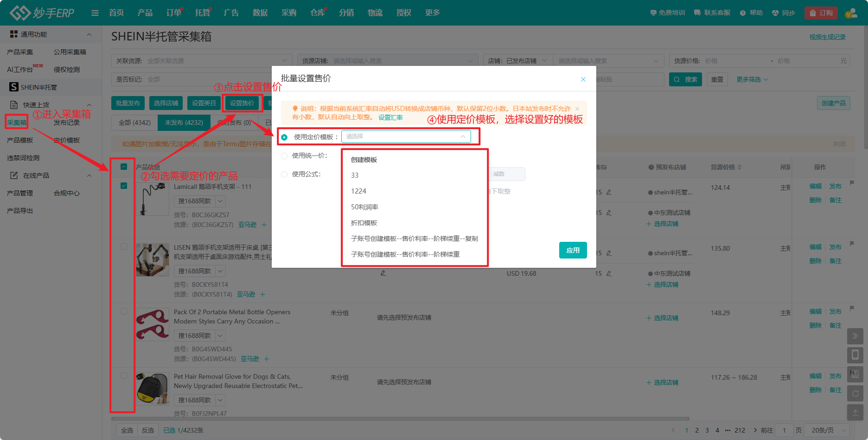Image resolution: width=868 pixels, height=440 pixels.
Task: Collapse the 在线产品 sidebar section chevron
Action: point(89,175)
